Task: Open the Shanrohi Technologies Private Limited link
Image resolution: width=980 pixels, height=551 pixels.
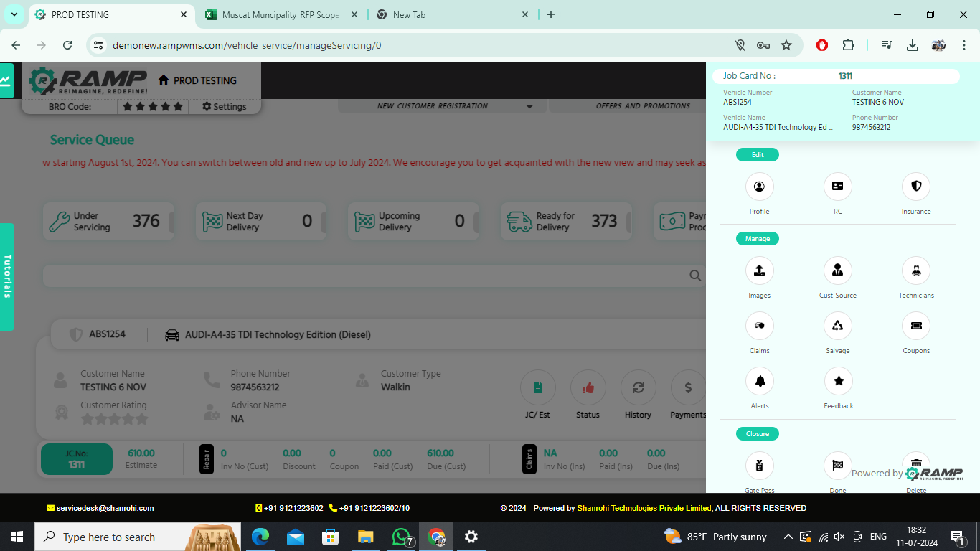Action: tap(642, 507)
